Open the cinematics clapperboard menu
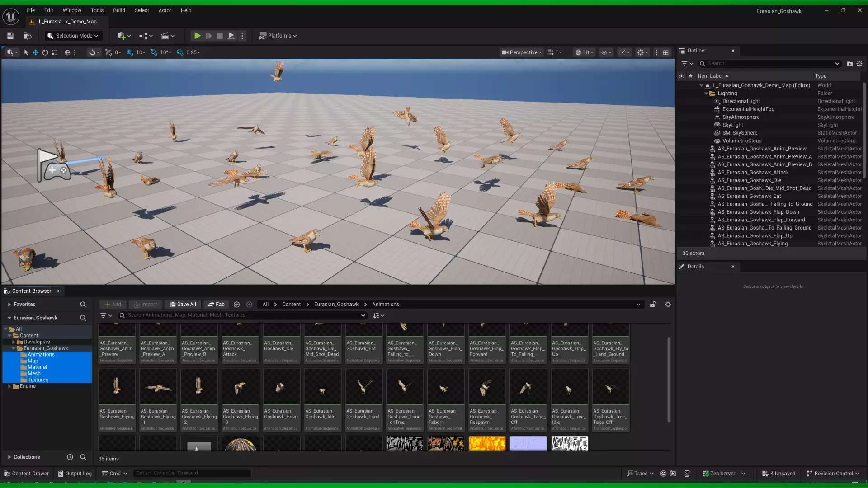868x488 pixels. tap(165, 36)
